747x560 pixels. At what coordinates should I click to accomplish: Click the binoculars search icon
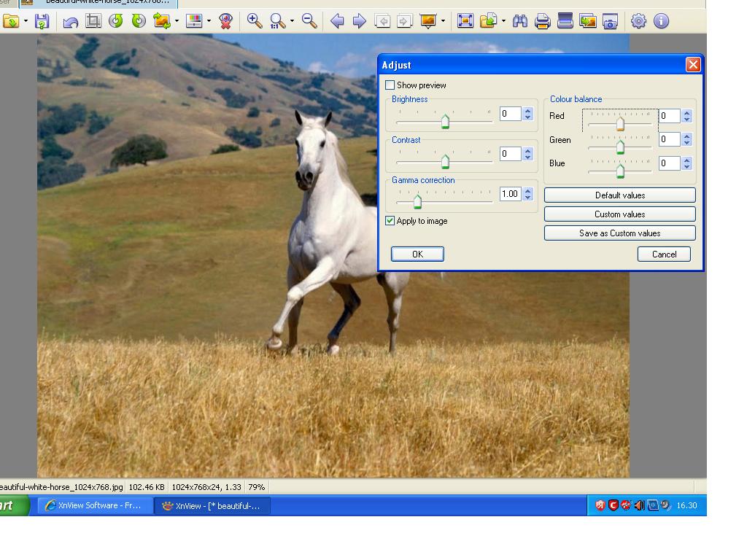[x=519, y=21]
